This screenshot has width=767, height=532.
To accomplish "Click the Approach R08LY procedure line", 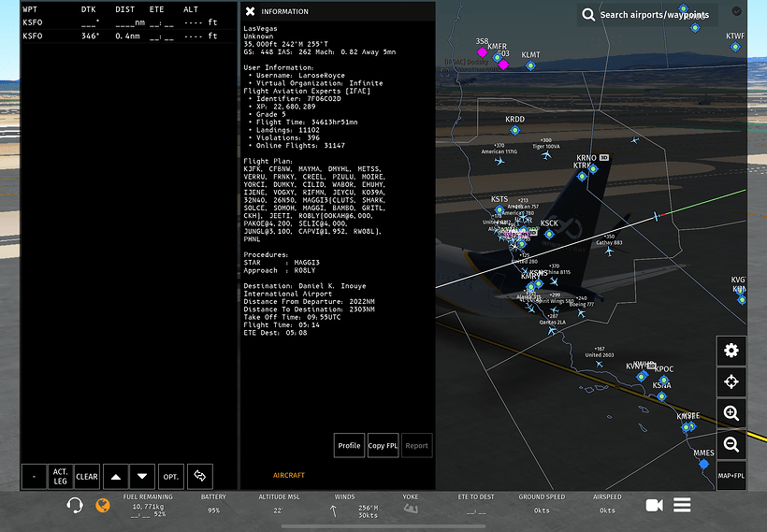I will coord(280,270).
